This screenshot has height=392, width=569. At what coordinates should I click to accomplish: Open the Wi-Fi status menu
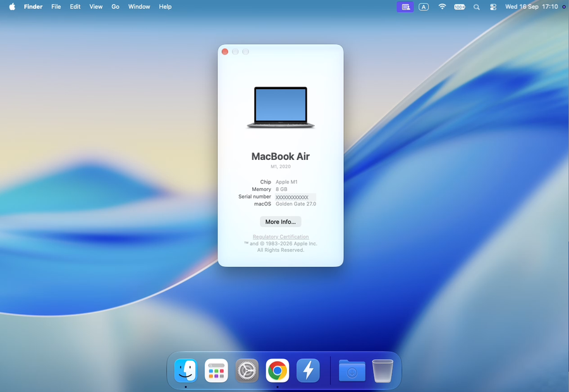tap(442, 6)
